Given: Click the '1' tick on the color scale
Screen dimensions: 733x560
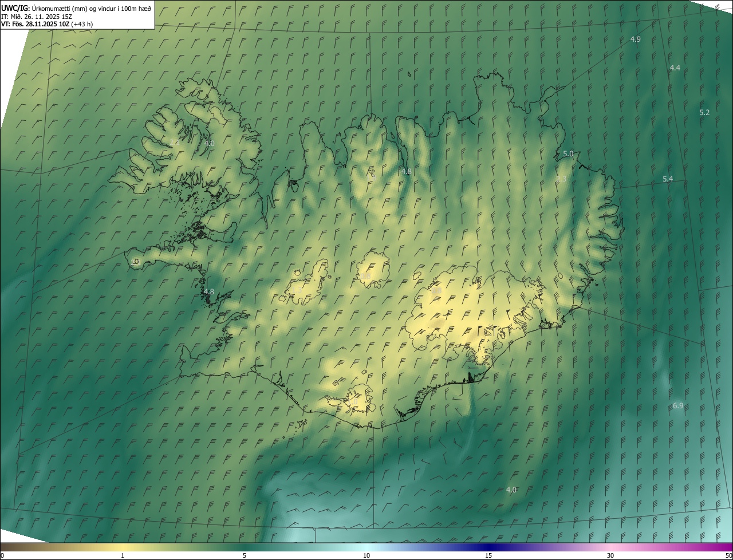Looking at the screenshot, I should [123, 556].
